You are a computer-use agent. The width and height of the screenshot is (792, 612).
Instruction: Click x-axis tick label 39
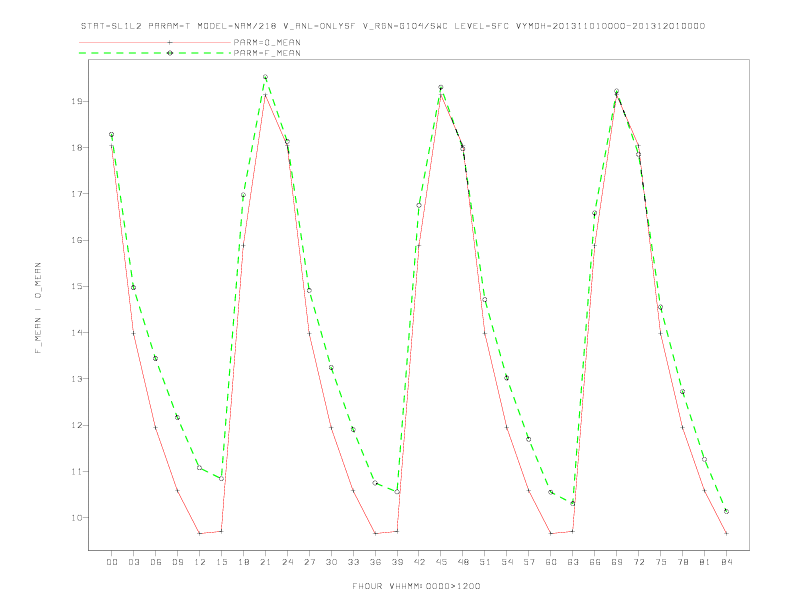coord(397,562)
